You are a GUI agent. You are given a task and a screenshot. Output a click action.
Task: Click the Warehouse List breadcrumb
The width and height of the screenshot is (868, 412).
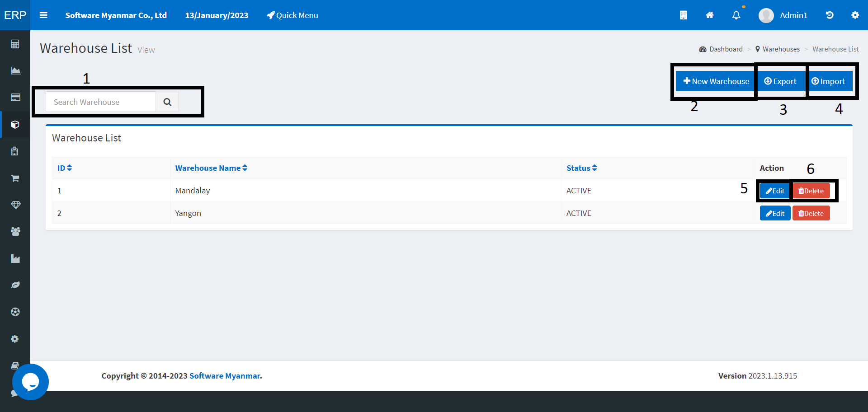(x=835, y=49)
